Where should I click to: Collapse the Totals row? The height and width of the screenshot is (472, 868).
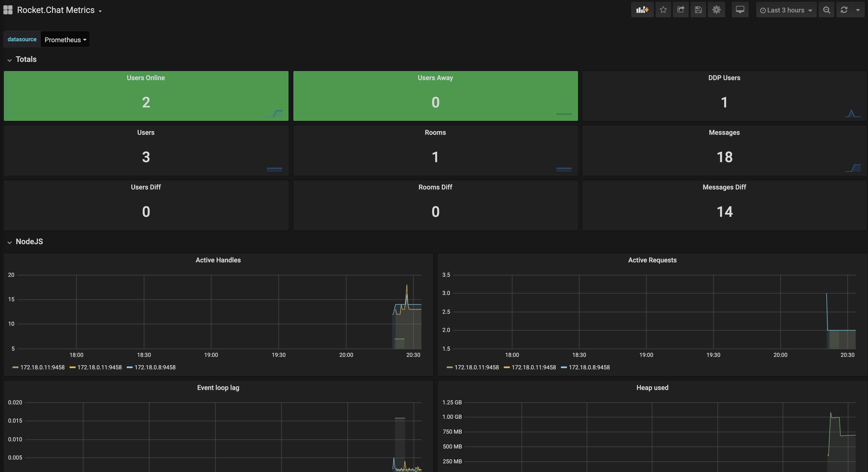pos(26,59)
